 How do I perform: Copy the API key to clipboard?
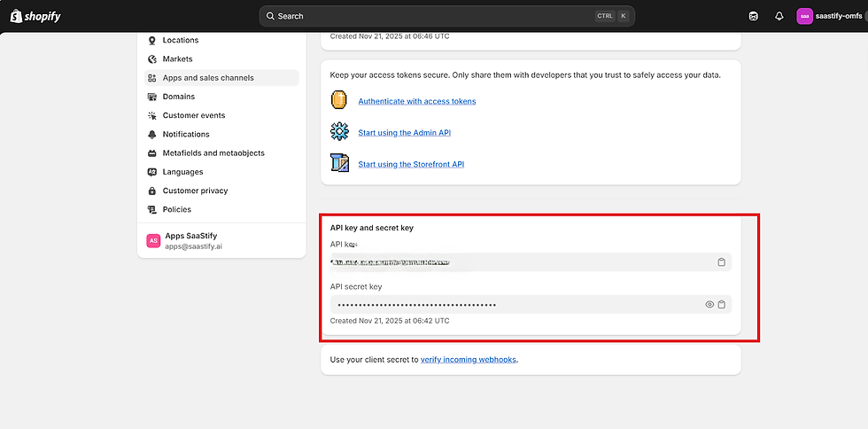(722, 262)
